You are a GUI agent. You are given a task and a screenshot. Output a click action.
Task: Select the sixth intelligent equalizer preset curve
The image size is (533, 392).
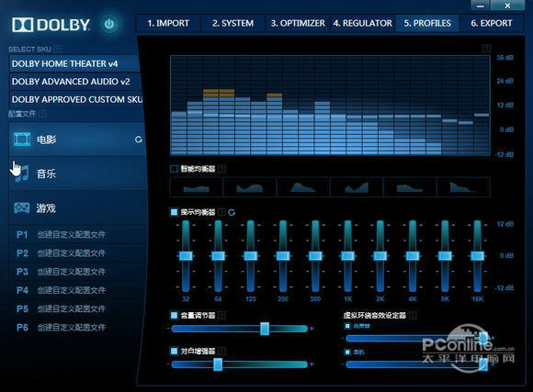463,187
